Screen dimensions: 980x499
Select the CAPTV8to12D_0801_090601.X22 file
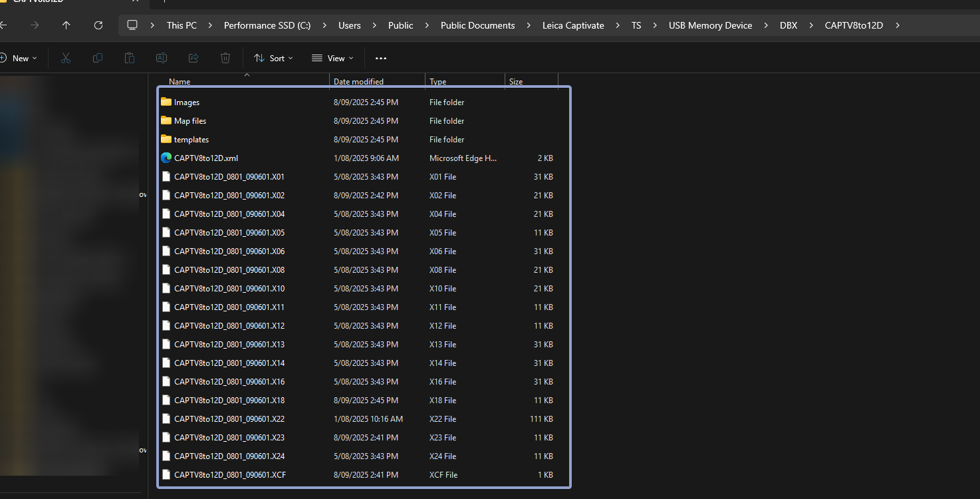click(x=229, y=419)
